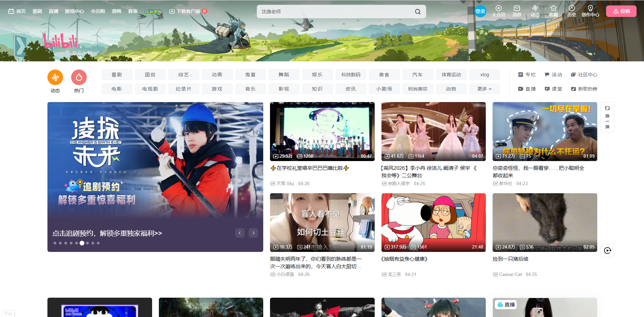The image size is (644, 317).
Task: Open uploader 龙三条
Action: pos(394,274)
